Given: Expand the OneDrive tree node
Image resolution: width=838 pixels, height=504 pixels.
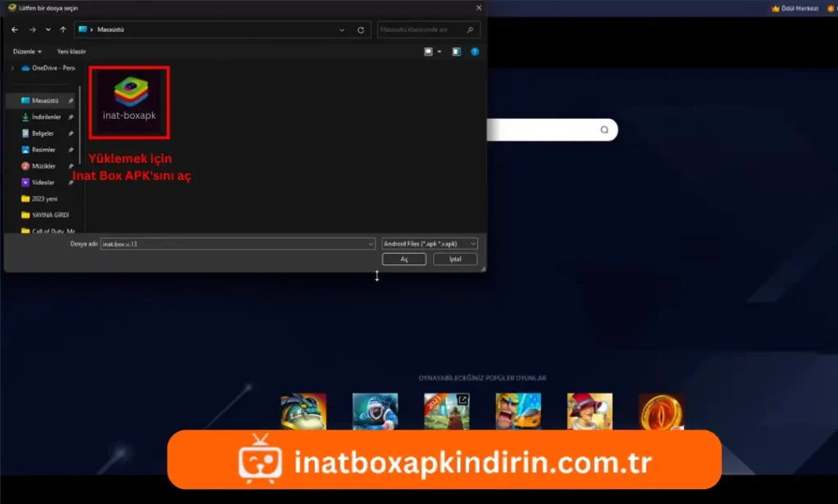Looking at the screenshot, I should point(12,68).
